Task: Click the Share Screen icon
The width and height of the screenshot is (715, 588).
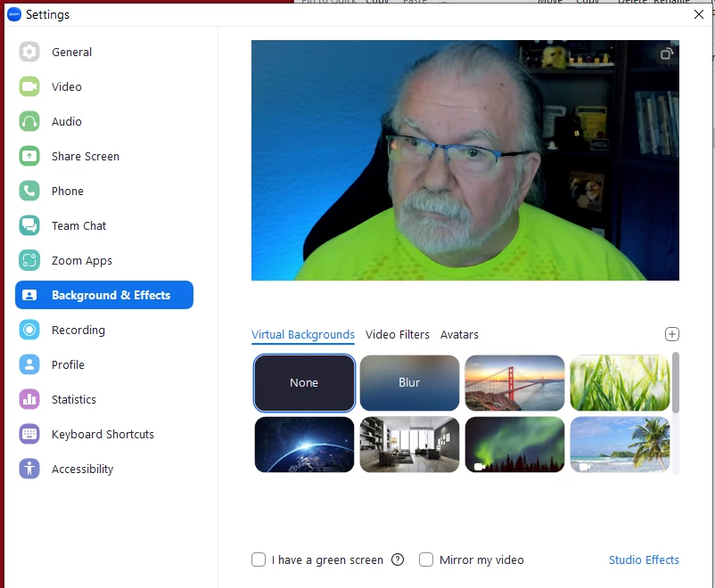Action: (29, 156)
